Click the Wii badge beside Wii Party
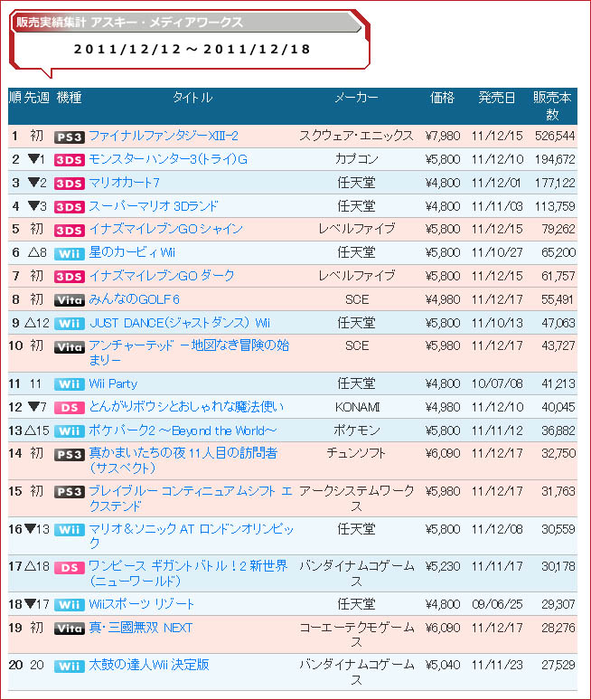 click(70, 384)
